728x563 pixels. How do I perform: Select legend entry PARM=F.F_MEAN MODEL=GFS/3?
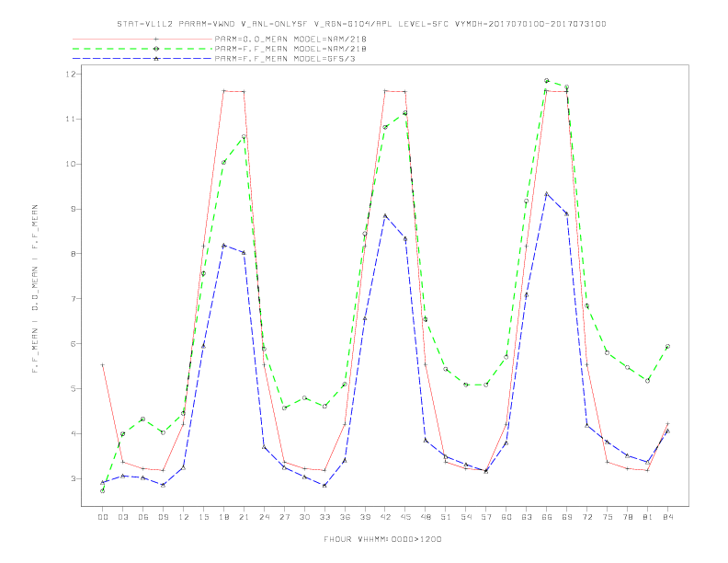[285, 59]
